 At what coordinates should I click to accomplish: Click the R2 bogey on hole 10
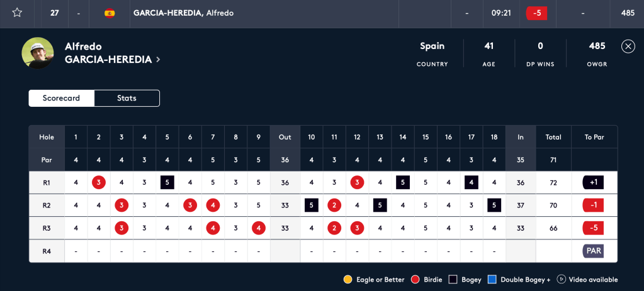point(312,205)
